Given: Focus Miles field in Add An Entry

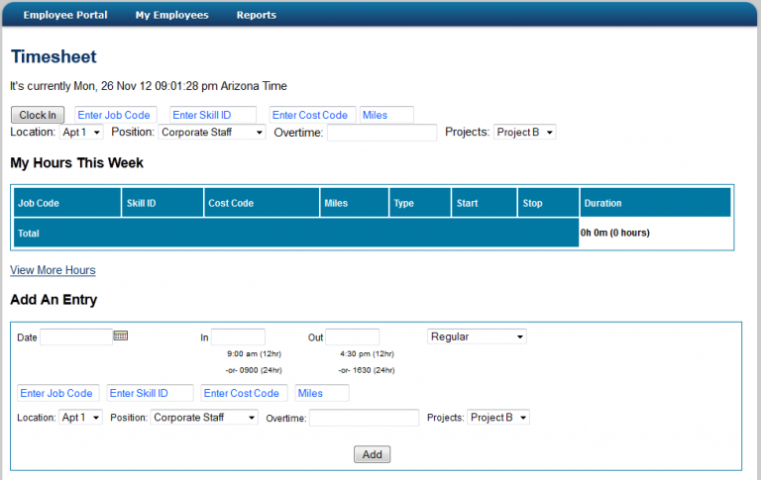Looking at the screenshot, I should (x=322, y=393).
